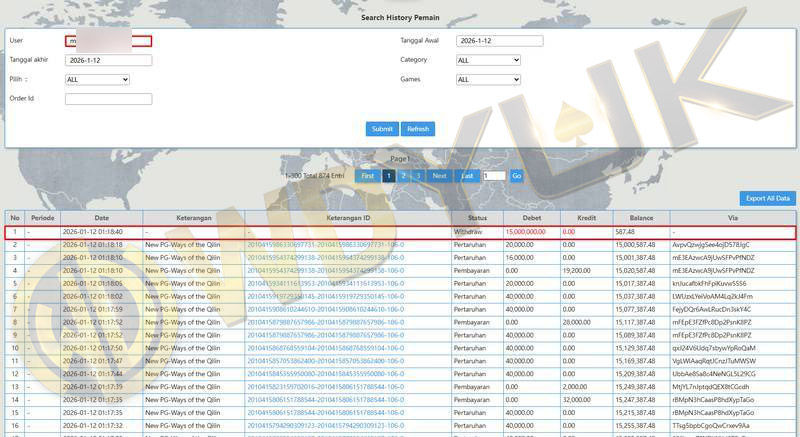The height and width of the screenshot is (437, 800).
Task: Open the Games dropdown list
Action: click(488, 79)
